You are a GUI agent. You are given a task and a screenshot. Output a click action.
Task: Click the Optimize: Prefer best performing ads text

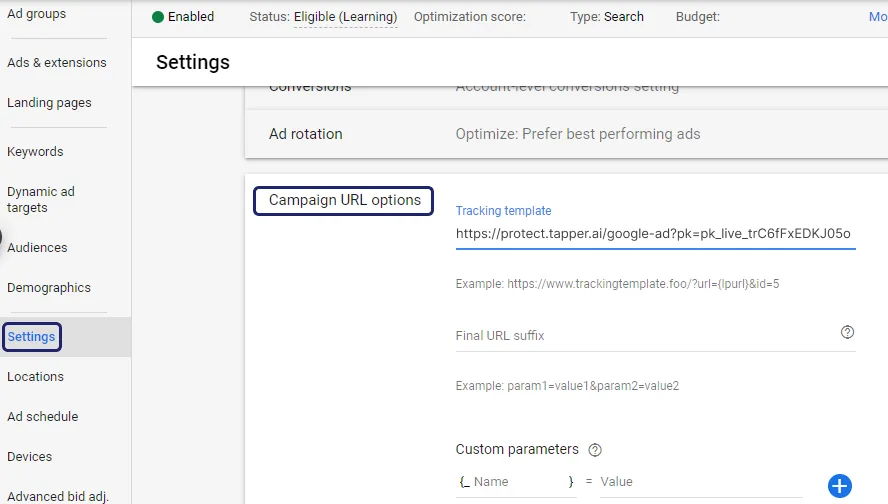(578, 134)
